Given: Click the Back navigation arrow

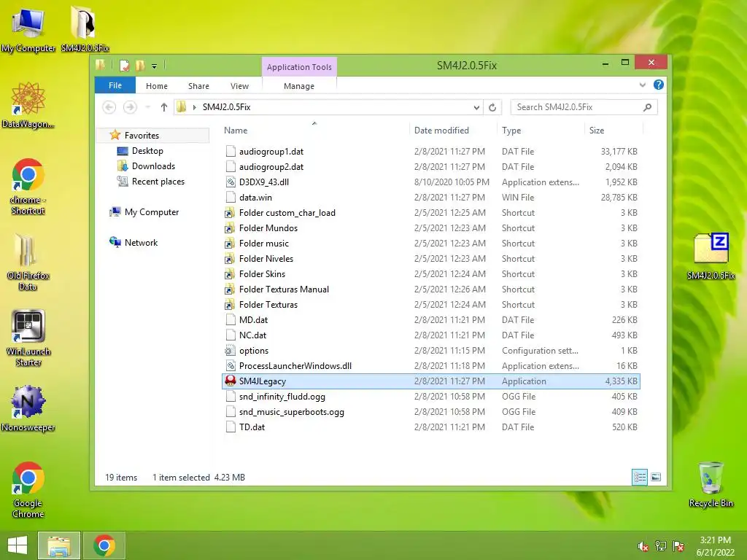Looking at the screenshot, I should [109, 107].
